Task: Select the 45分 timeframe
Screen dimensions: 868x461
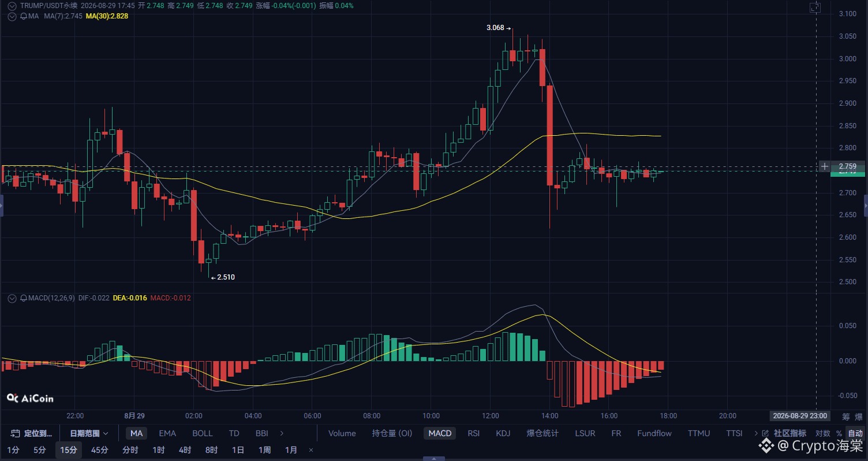Action: (x=100, y=450)
